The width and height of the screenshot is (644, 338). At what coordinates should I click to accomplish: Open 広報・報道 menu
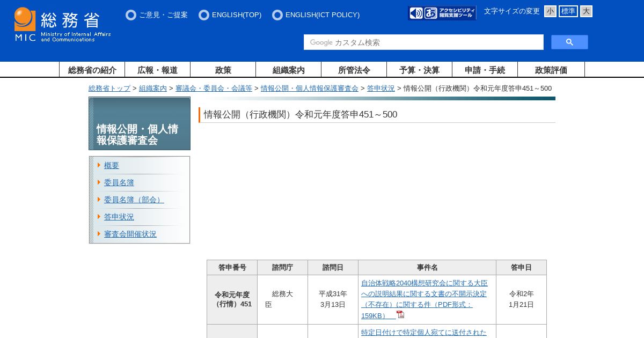[158, 70]
